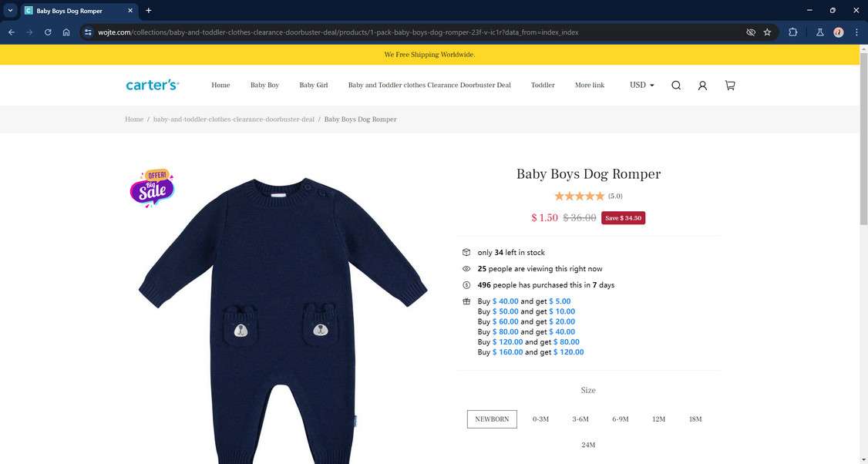Bookmark this page with the star icon
Viewport: 868px width, 464px height.
pos(767,32)
